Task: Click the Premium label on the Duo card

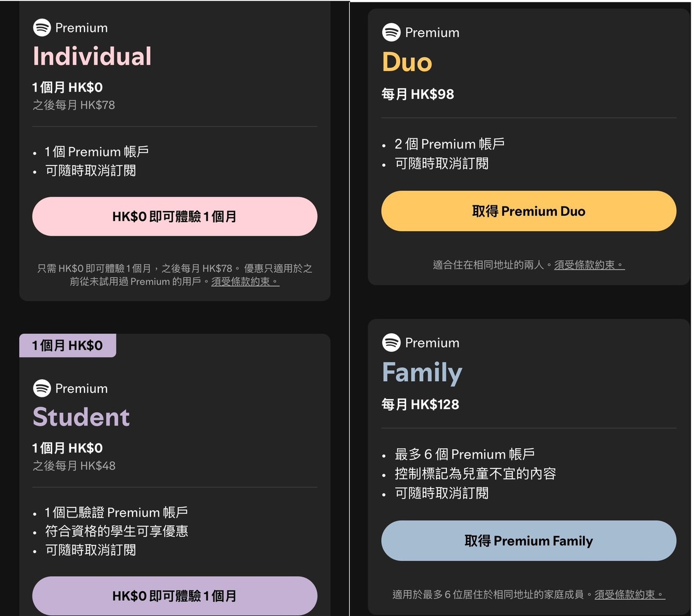Action: pyautogui.click(x=432, y=32)
